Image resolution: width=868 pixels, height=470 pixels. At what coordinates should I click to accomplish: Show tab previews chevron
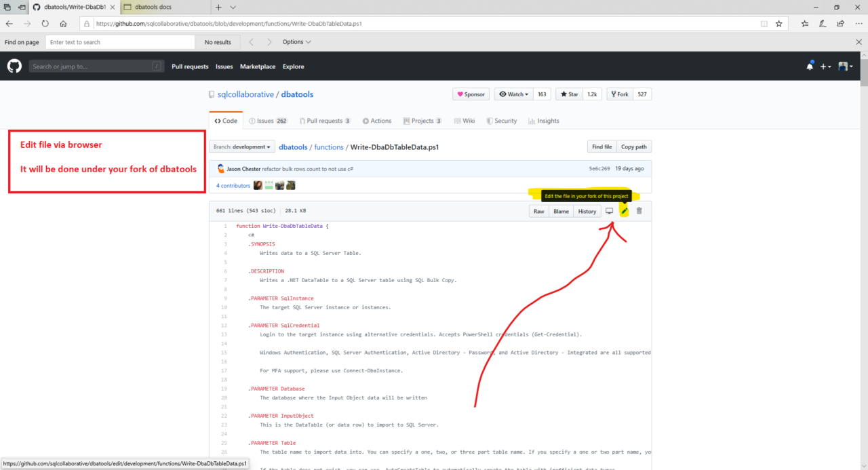click(x=233, y=7)
